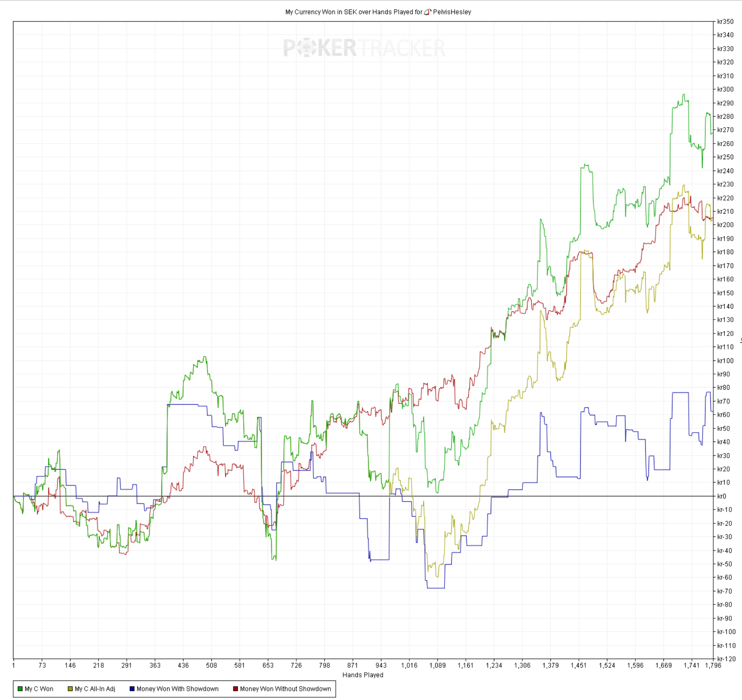The image size is (742, 700).
Task: Select the My C All-In Adj legend label
Action: click(x=95, y=689)
